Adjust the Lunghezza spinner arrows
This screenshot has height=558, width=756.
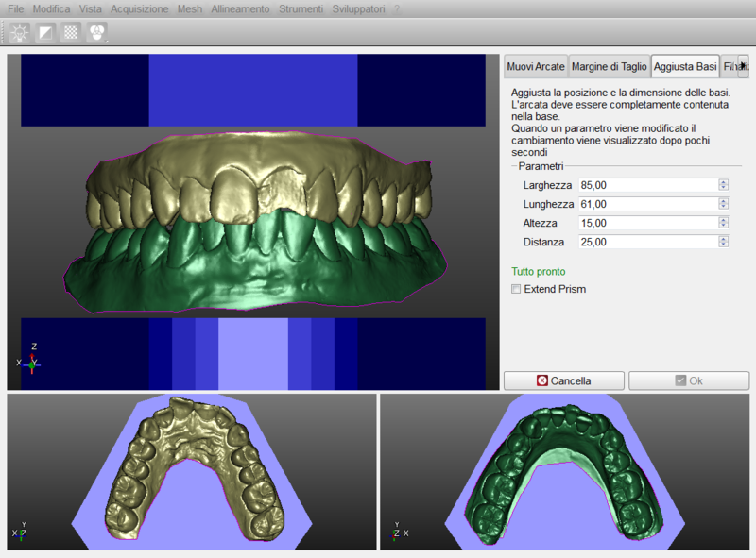(723, 204)
